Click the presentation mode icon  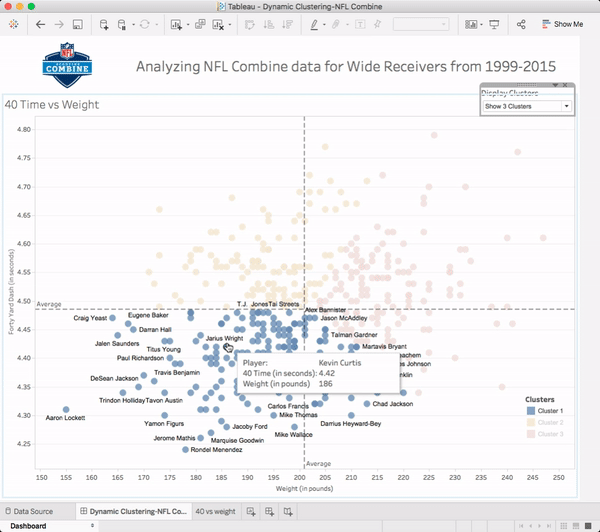click(x=494, y=24)
